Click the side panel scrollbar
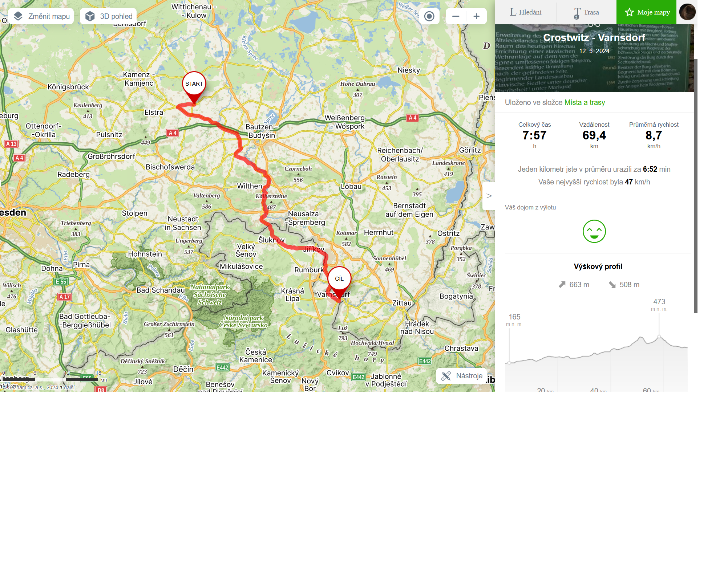 (x=695, y=186)
